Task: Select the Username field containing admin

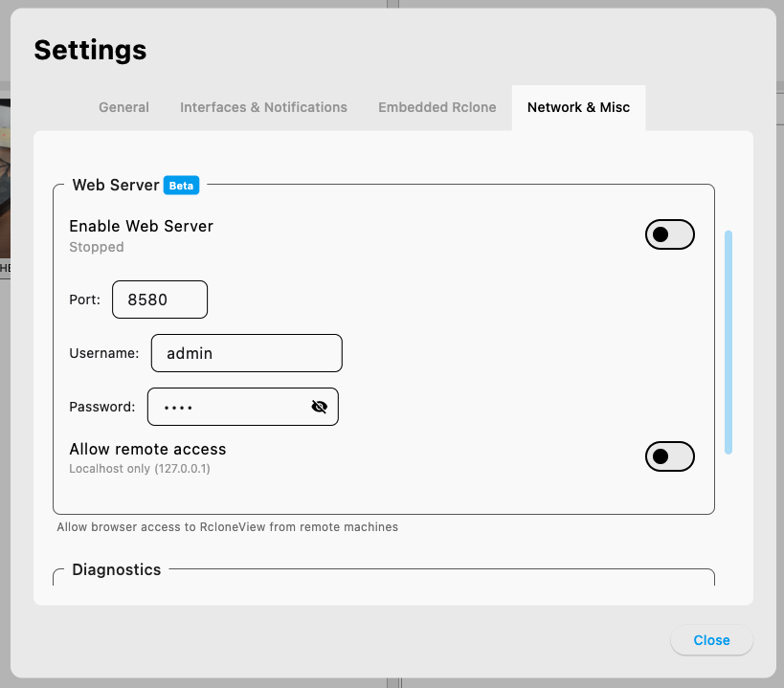Action: tap(245, 352)
